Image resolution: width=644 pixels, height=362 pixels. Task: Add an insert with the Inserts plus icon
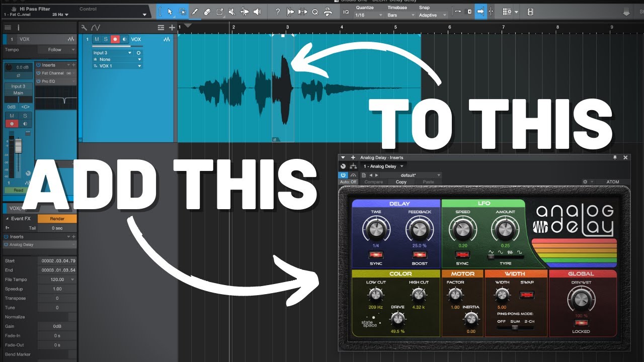point(73,65)
